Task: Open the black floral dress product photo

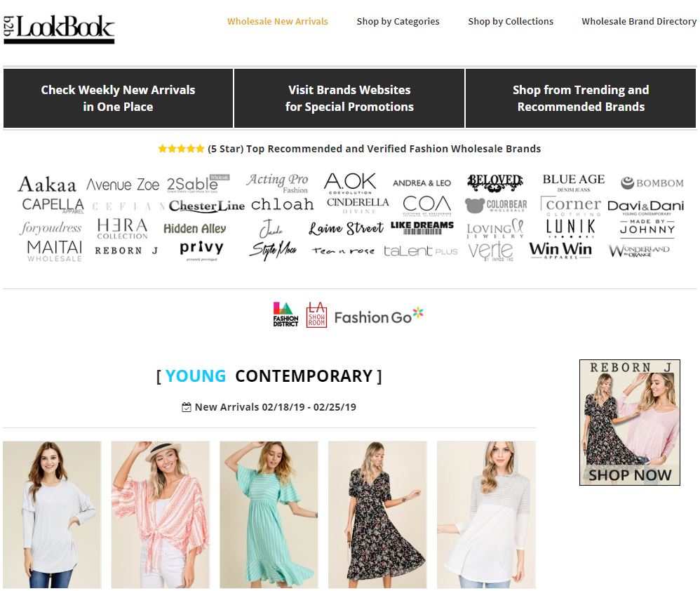Action: click(x=377, y=514)
